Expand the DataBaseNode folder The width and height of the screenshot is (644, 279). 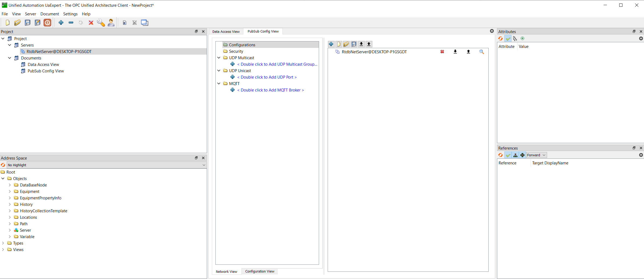click(10, 185)
